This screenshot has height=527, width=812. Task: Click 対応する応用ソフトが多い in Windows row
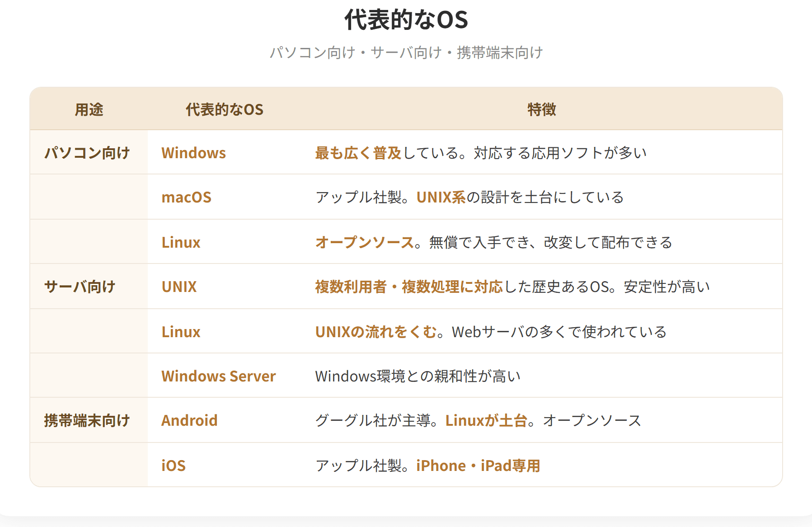tap(560, 153)
